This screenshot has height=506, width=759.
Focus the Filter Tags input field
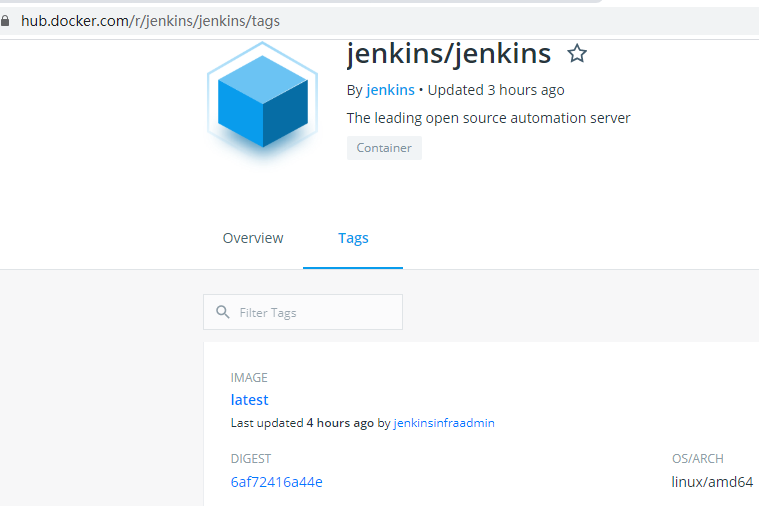303,312
